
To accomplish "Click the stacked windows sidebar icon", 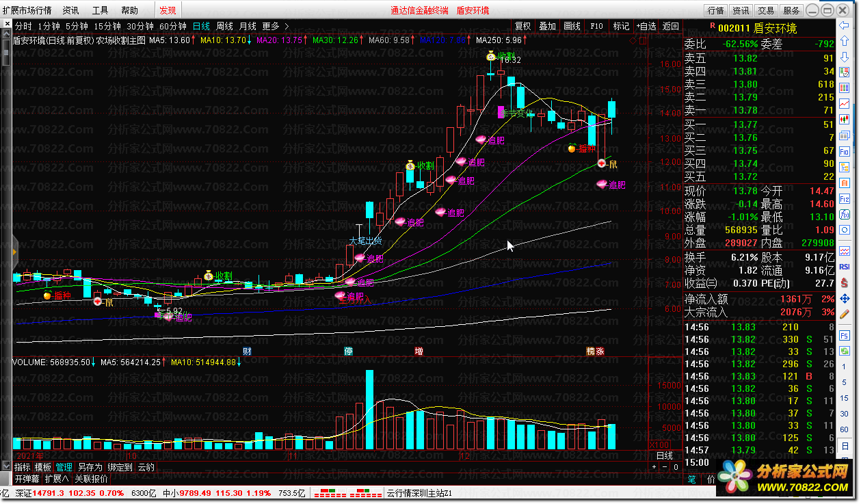I will pos(844,135).
